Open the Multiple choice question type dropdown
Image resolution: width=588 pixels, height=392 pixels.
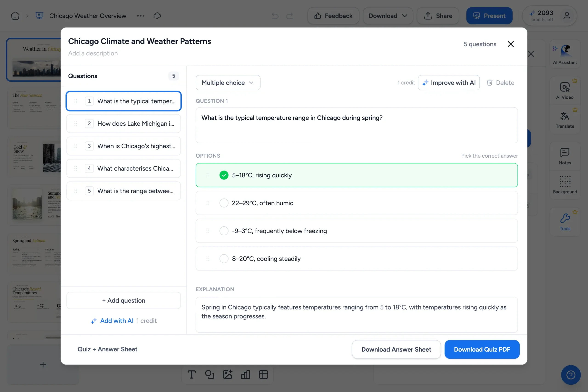[228, 83]
